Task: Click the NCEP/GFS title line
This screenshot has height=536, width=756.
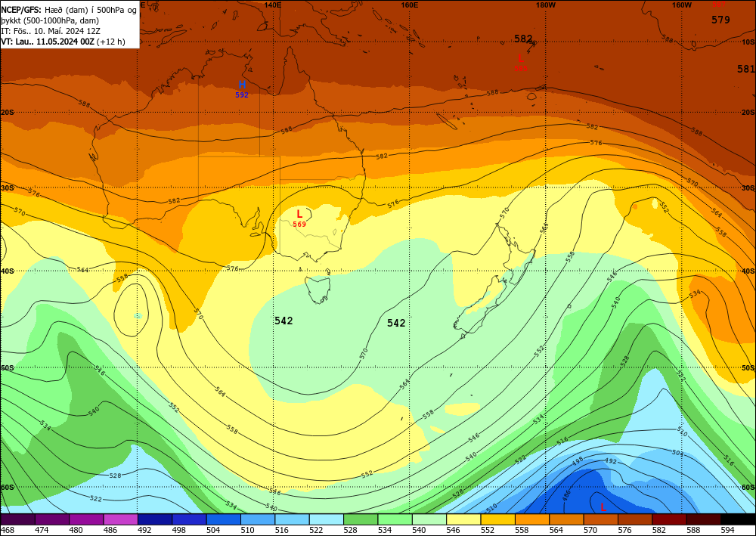Action: (x=69, y=10)
